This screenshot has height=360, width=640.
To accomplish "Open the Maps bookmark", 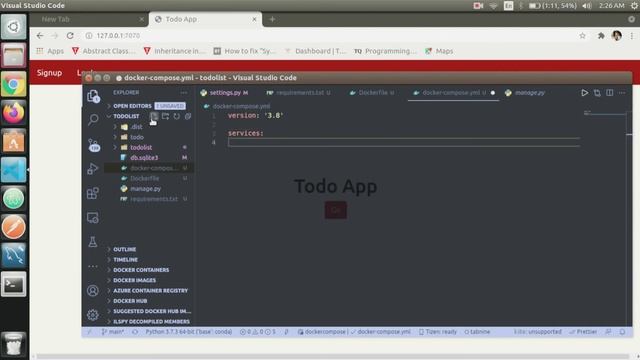I will [439, 51].
